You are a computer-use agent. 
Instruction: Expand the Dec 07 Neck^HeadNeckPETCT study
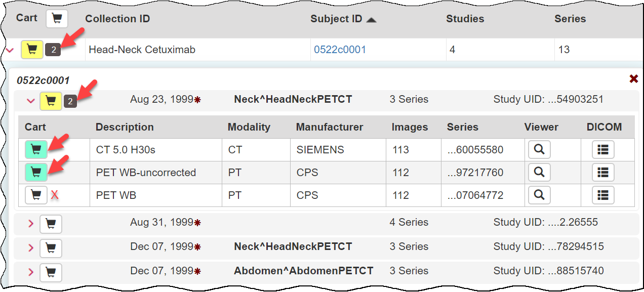30,247
